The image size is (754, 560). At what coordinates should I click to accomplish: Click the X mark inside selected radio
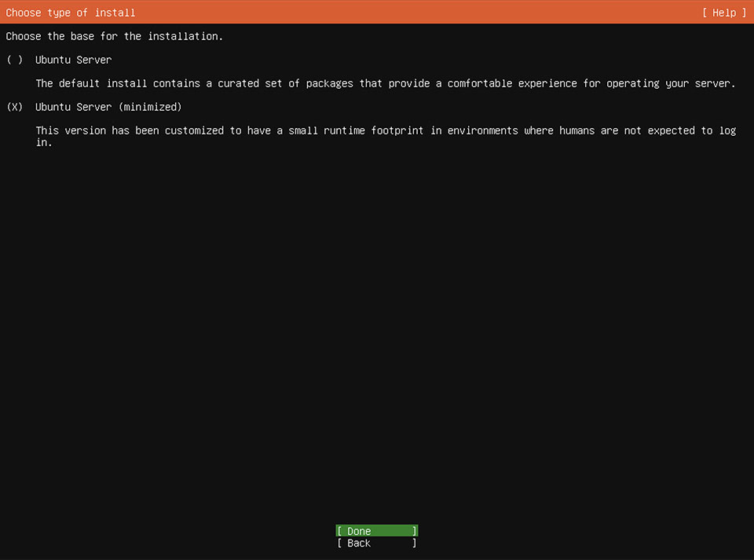pyautogui.click(x=14, y=107)
